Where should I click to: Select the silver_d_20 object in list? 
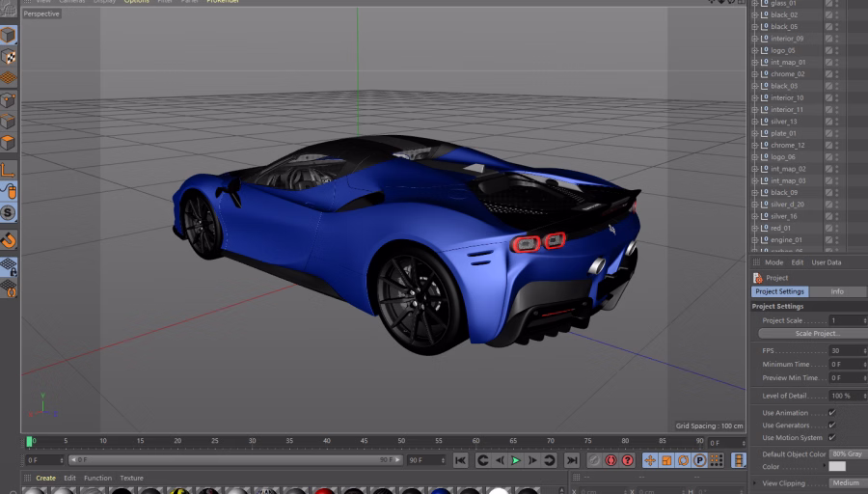point(787,205)
